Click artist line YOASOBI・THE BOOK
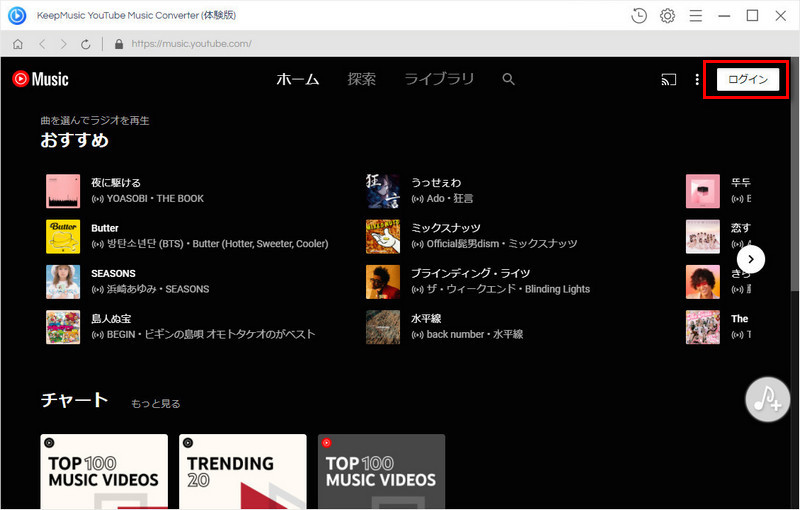800x510 pixels. coord(155,198)
